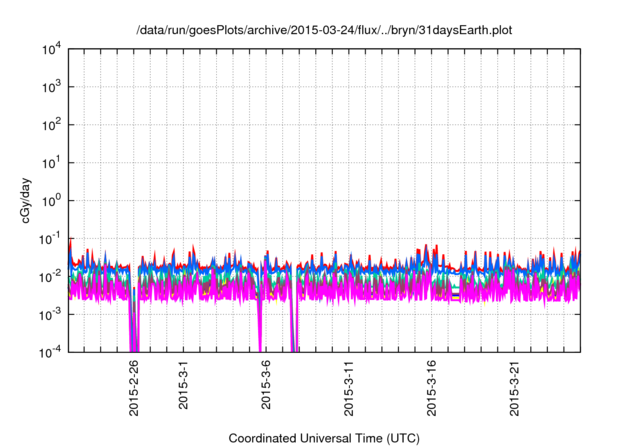Click the 10^1 y-axis tick label

pyautogui.click(x=52, y=163)
